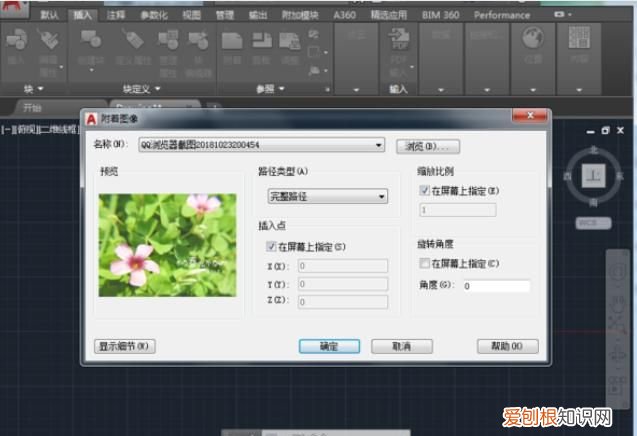Open the 名称 image name dropdown

[262, 145]
